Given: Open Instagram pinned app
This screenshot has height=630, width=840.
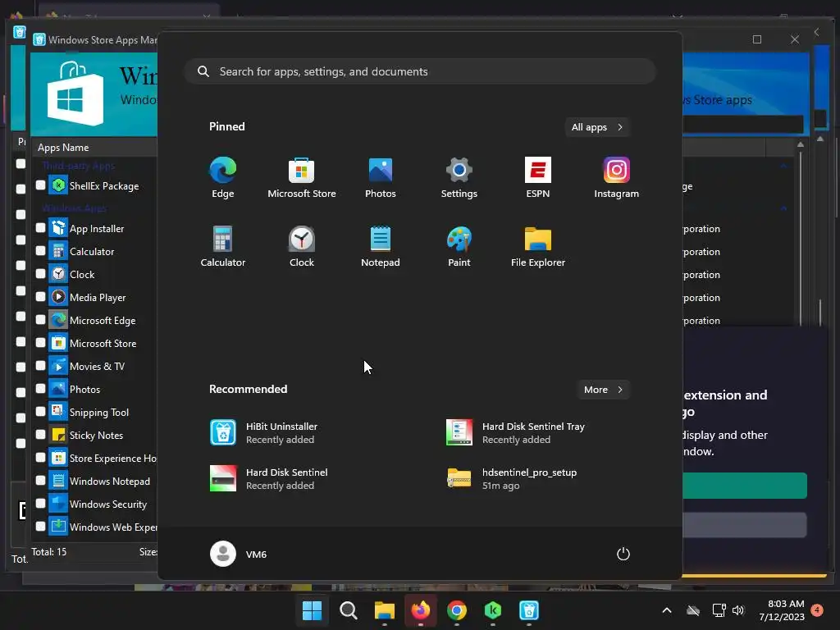Looking at the screenshot, I should pos(617,178).
